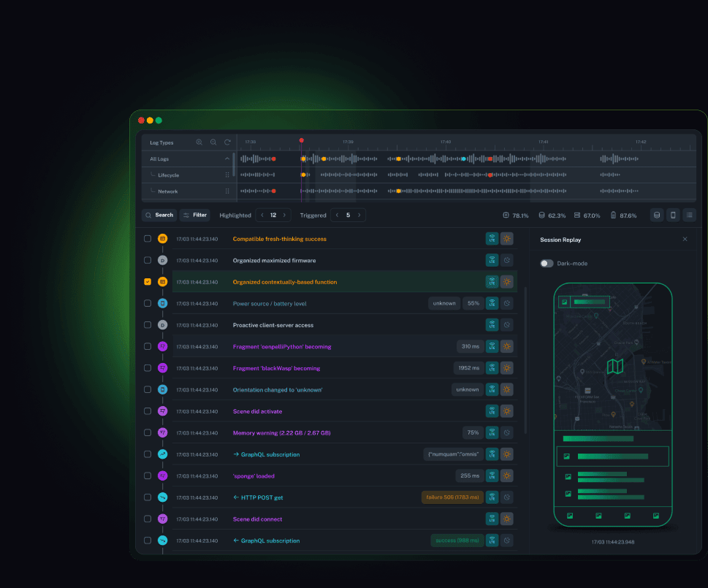Click the failure 506 status badge
The width and height of the screenshot is (708, 588).
point(452,497)
